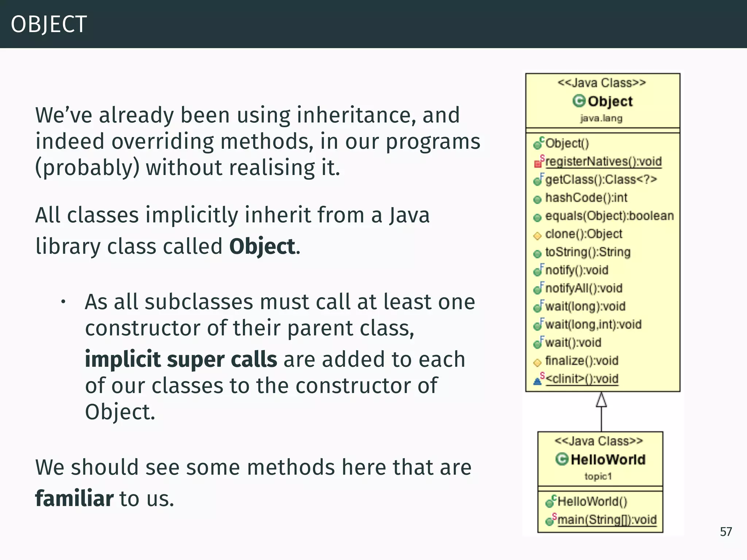Screen dimensions: 747x560
Task: Click the constructor icon beside Object()
Action: pos(538,145)
